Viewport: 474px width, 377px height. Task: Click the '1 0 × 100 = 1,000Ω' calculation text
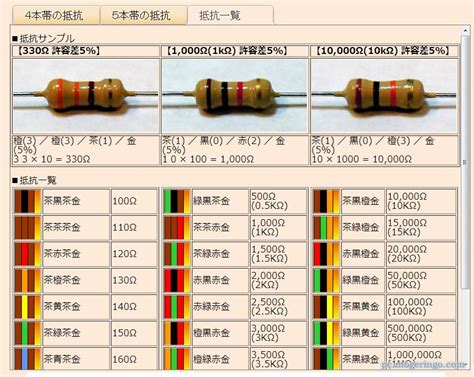click(208, 159)
